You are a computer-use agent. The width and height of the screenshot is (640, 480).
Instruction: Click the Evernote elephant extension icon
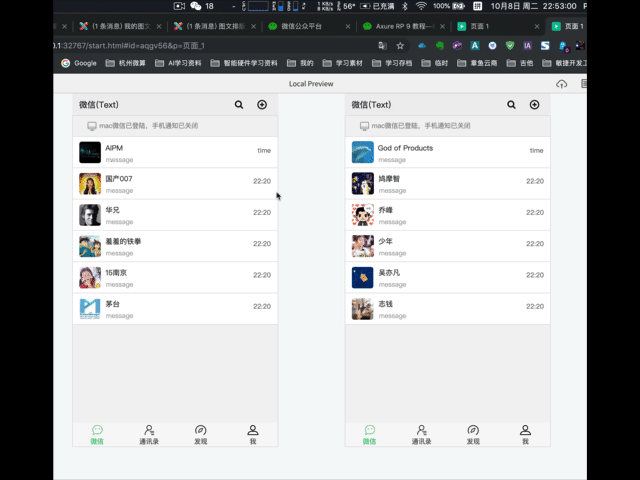click(440, 46)
